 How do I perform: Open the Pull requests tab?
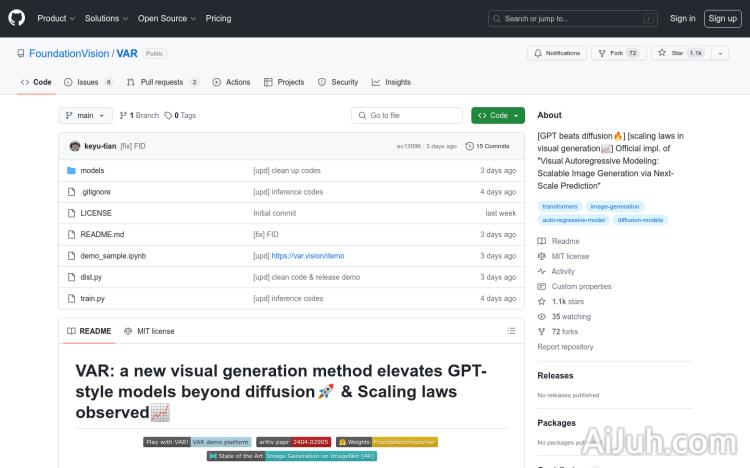pyautogui.click(x=162, y=82)
